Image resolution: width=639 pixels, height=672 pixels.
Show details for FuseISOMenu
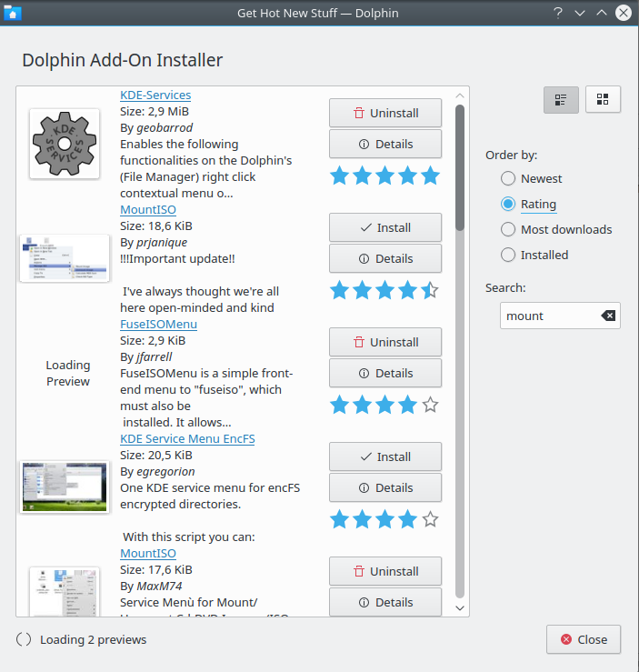pyautogui.click(x=385, y=374)
